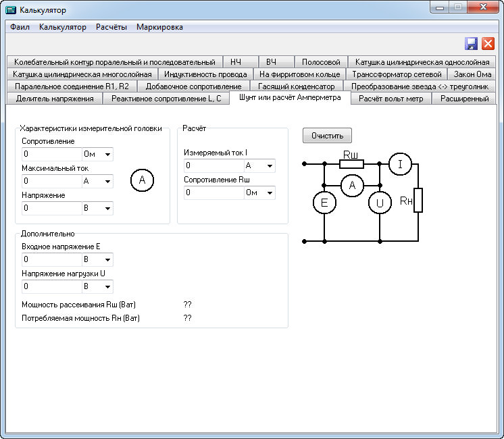The image size is (504, 439).
Task: Switch to the Закон Ома tab
Action: [x=472, y=74]
